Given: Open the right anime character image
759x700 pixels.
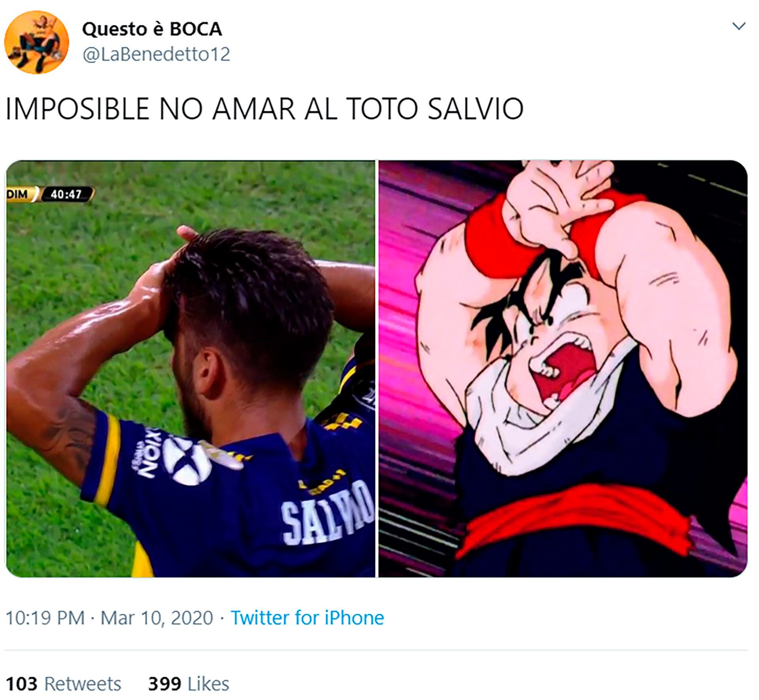Looking at the screenshot, I should pyautogui.click(x=563, y=369).
